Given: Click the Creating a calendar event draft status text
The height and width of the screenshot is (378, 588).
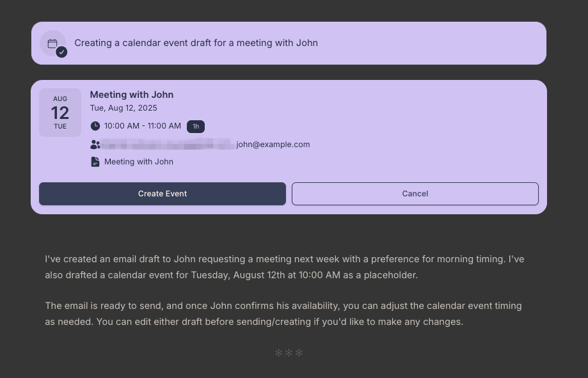Looking at the screenshot, I should click(x=196, y=43).
